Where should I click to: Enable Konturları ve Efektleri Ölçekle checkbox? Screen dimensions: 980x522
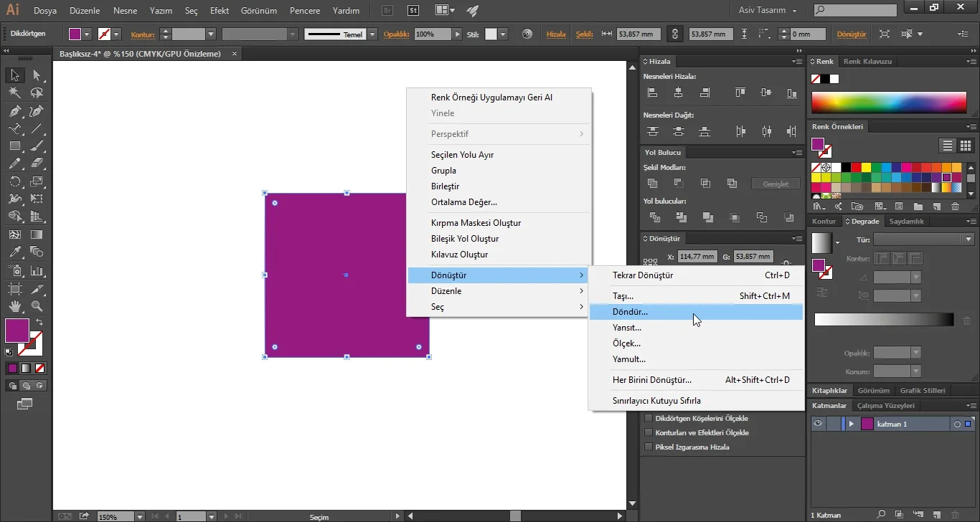click(649, 432)
